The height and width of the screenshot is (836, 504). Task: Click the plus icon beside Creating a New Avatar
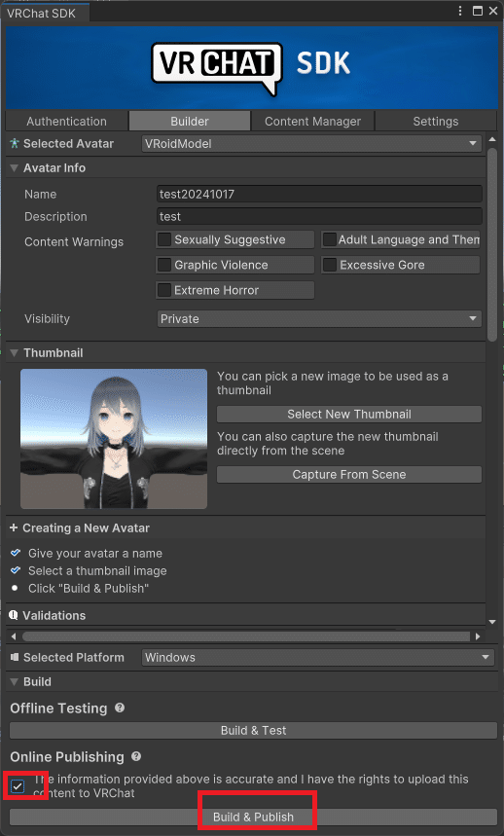(14, 527)
